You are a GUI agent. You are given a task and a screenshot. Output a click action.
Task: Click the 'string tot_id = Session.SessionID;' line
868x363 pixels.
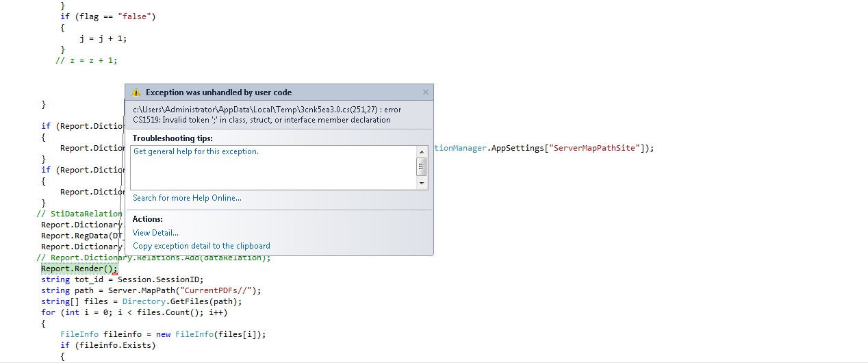(123, 279)
